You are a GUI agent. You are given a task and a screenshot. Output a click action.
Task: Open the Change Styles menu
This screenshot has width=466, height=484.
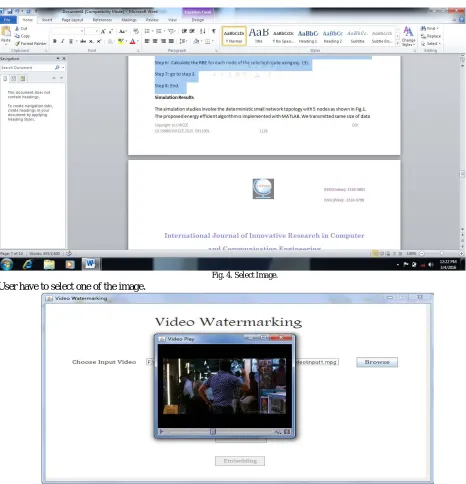click(x=408, y=36)
